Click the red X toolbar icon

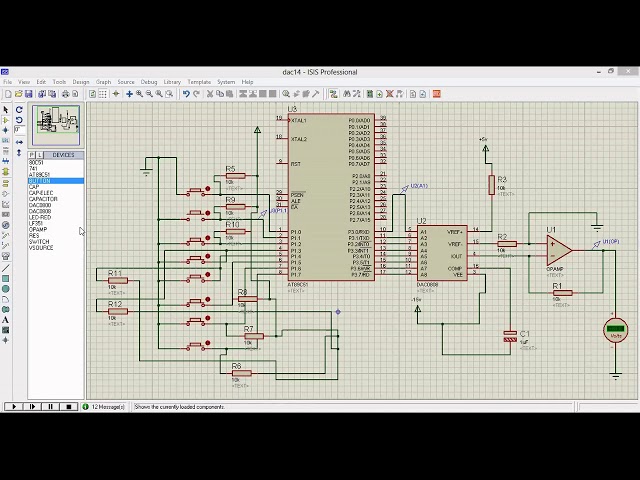coord(389,94)
